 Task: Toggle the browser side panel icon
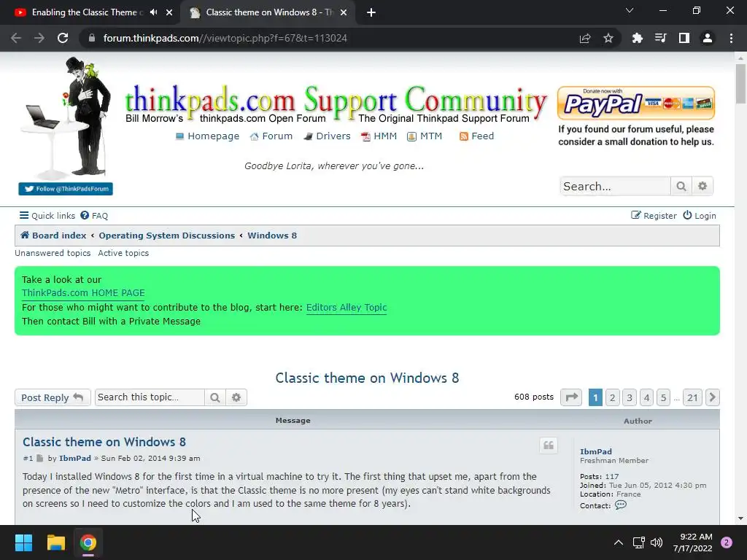[684, 38]
